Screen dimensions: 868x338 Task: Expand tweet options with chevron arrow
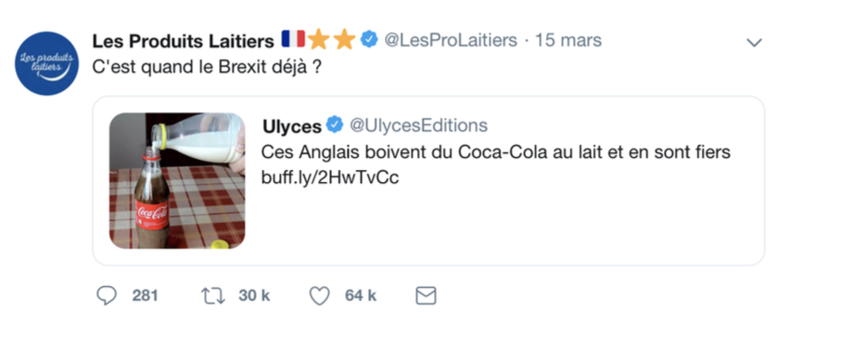pyautogui.click(x=755, y=43)
